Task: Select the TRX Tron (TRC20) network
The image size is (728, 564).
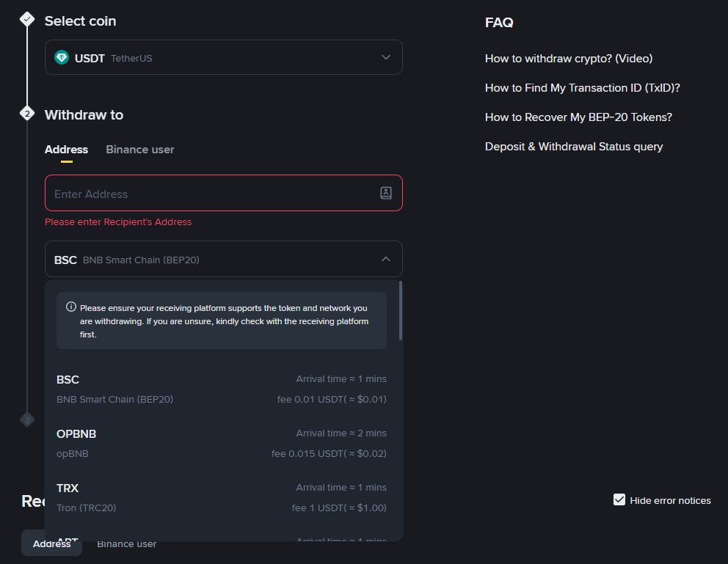Action: pyautogui.click(x=221, y=497)
